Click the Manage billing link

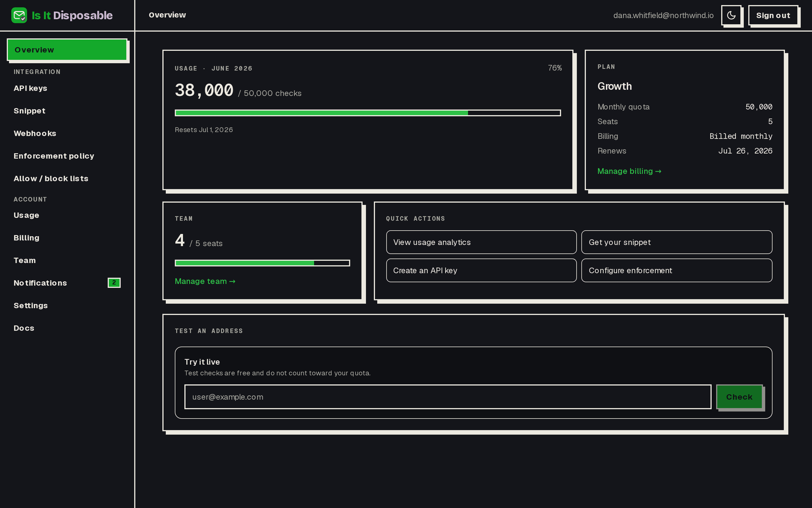tap(629, 171)
